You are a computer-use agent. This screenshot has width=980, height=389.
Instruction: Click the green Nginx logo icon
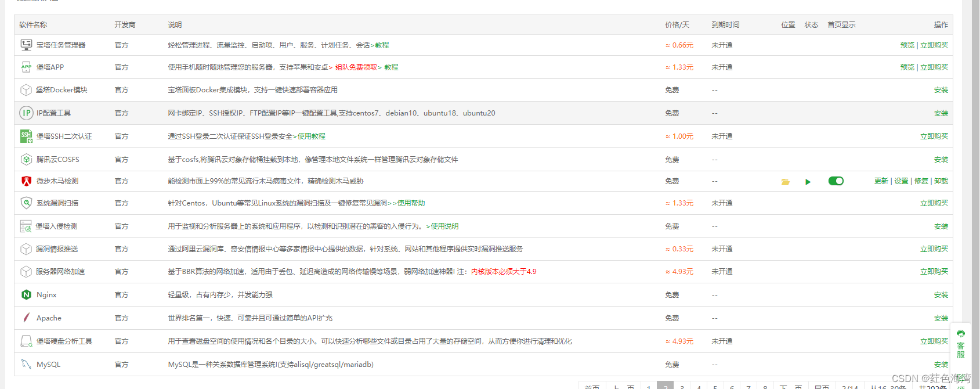[26, 294]
